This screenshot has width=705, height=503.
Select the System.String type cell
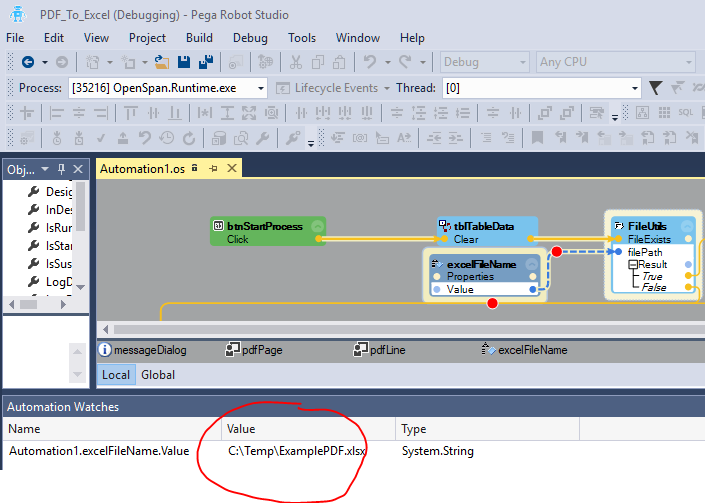point(437,451)
